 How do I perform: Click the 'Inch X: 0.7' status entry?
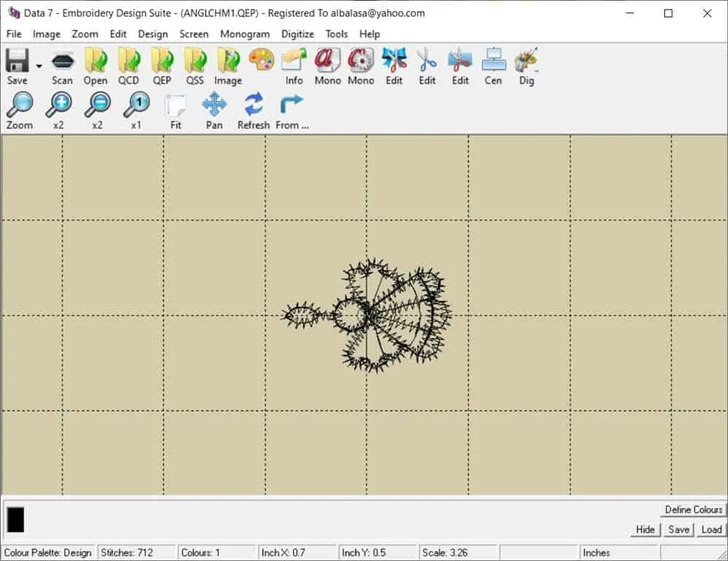283,553
